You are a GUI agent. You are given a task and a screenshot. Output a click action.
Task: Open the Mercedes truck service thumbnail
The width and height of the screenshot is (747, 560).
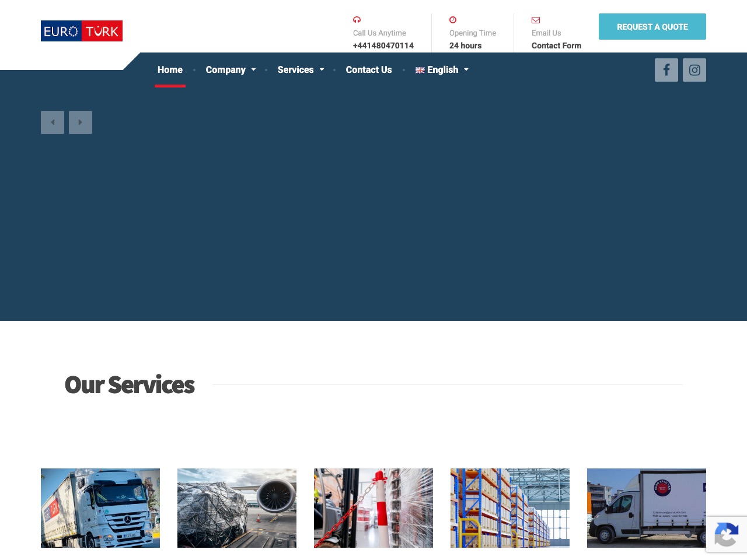(x=100, y=508)
